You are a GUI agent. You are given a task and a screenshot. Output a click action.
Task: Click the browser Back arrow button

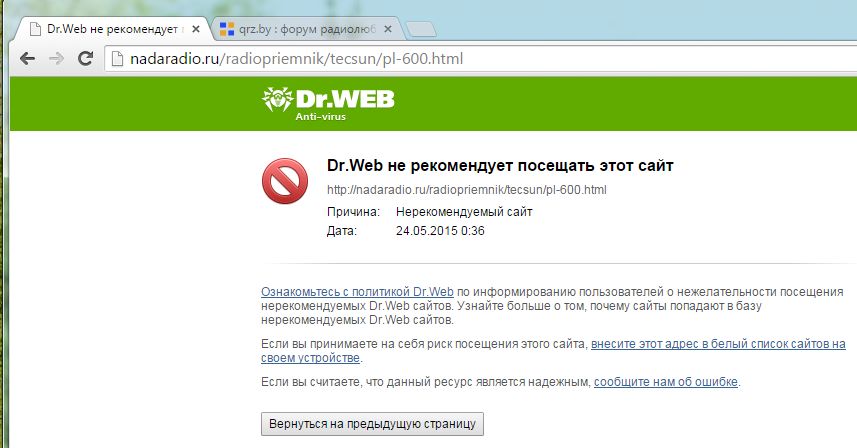point(27,59)
